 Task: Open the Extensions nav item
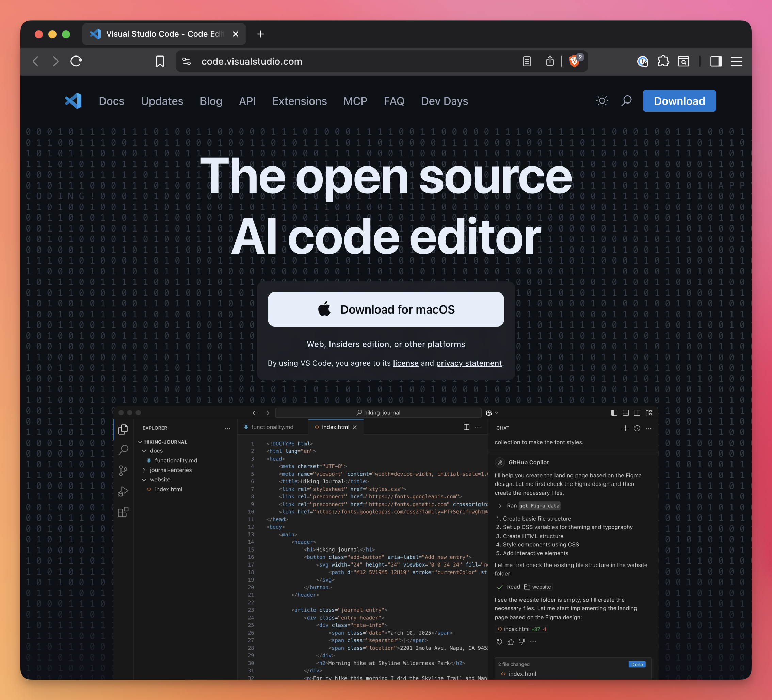(300, 101)
